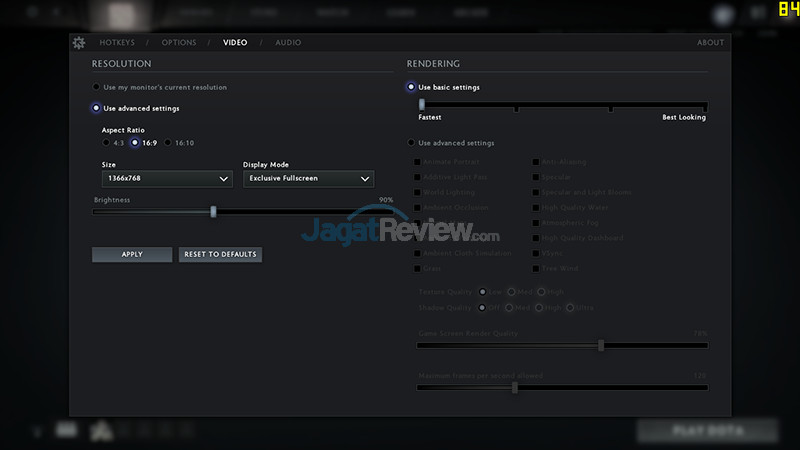The height and width of the screenshot is (450, 800).
Task: Set Shadow Quality to Off
Action: coord(482,308)
